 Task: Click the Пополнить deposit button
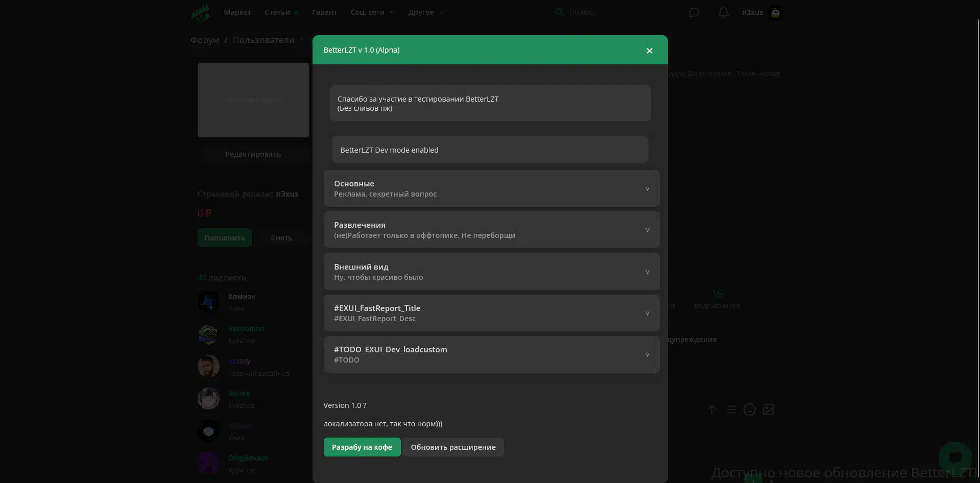225,238
